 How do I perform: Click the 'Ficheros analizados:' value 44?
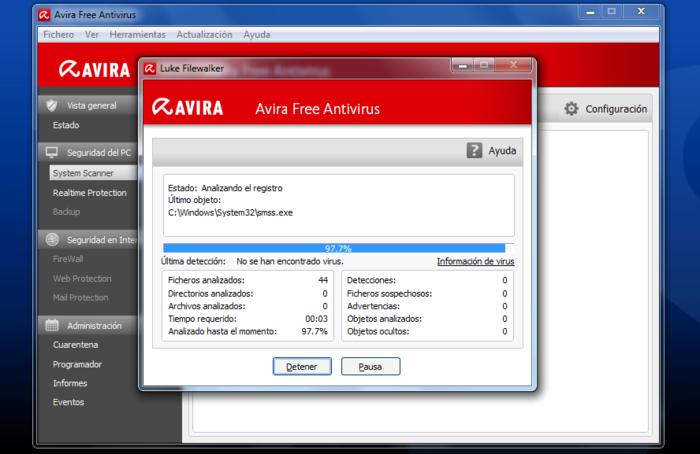click(323, 280)
